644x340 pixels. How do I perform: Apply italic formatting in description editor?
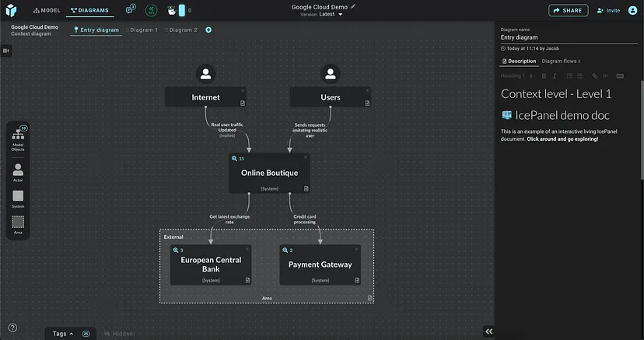tap(555, 76)
